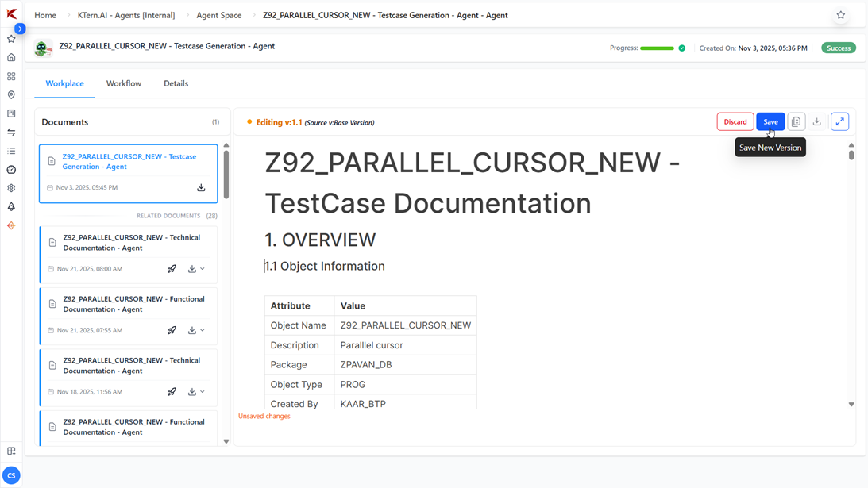Viewport: 868px width, 488px height.
Task: Click the location pin icon in sidebar
Action: [x=11, y=95]
